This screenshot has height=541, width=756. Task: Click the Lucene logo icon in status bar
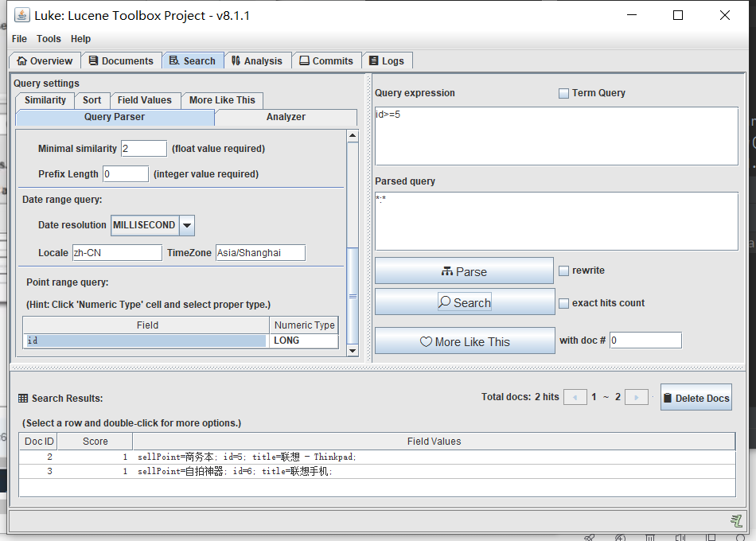point(736,521)
